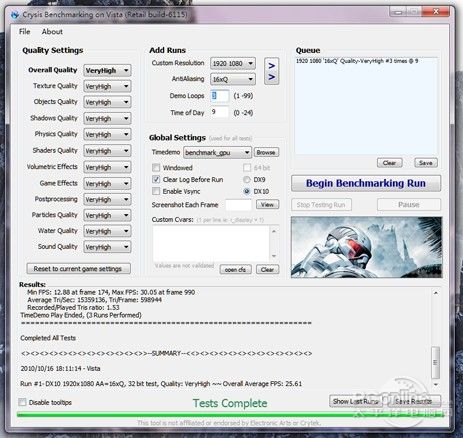Enable the Windowed checkbox
The image size is (463, 438).
pos(156,168)
